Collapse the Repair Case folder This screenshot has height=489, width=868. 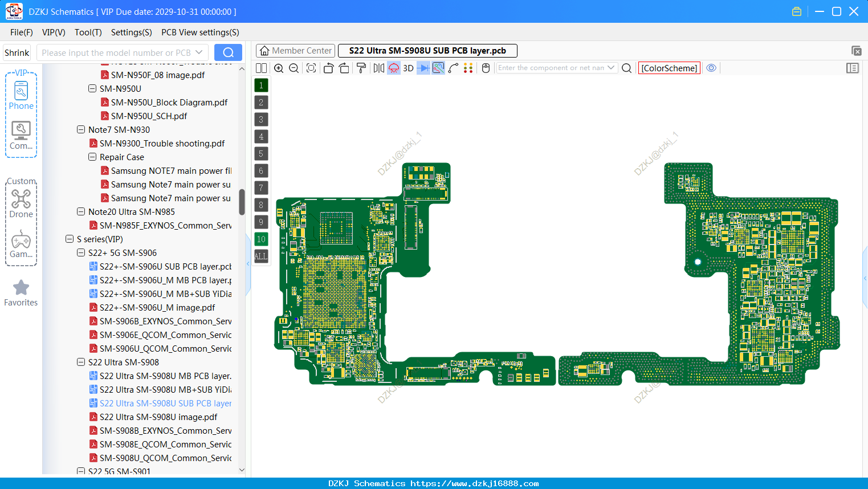point(92,157)
